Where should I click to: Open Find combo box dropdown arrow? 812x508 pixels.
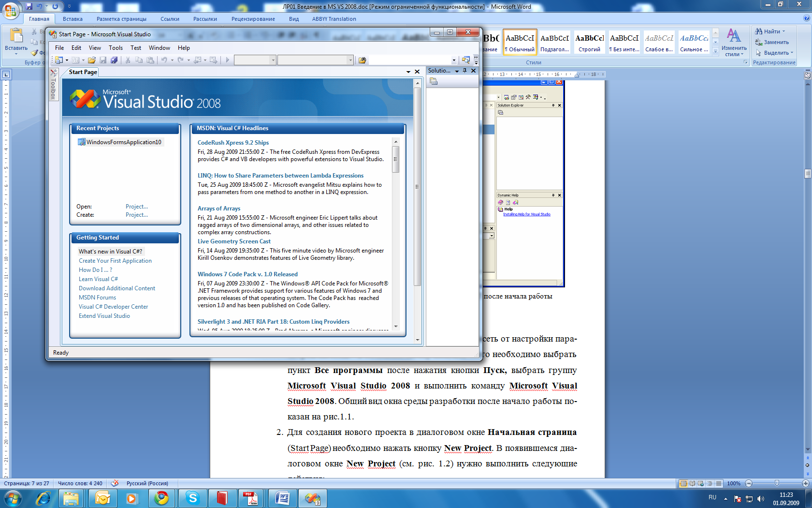coord(454,60)
